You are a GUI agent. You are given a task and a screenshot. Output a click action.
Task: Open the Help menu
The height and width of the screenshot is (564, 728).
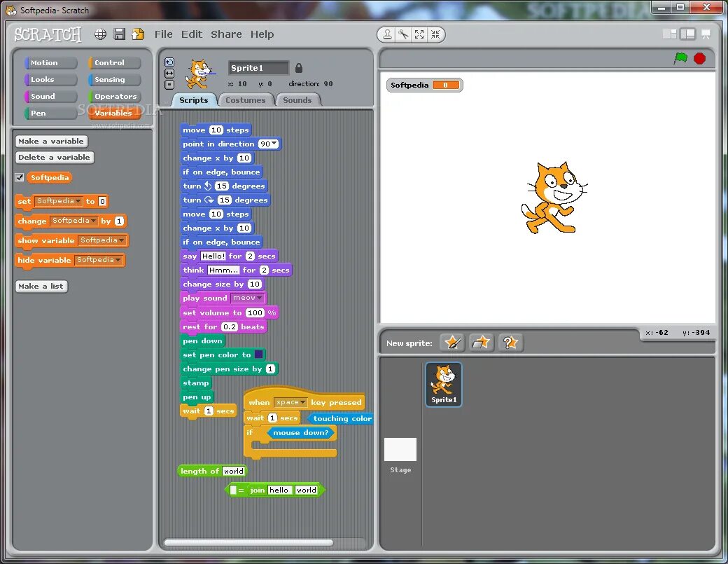[x=262, y=34]
